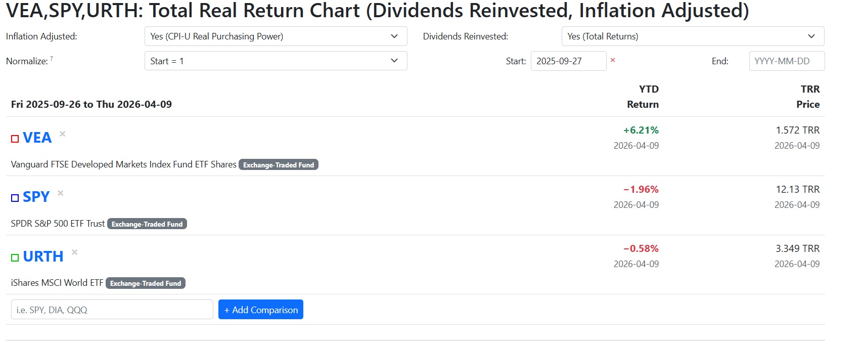Show the Normalize help tooltip question mark
Viewport: 868px width, 344px height.
coord(52,59)
